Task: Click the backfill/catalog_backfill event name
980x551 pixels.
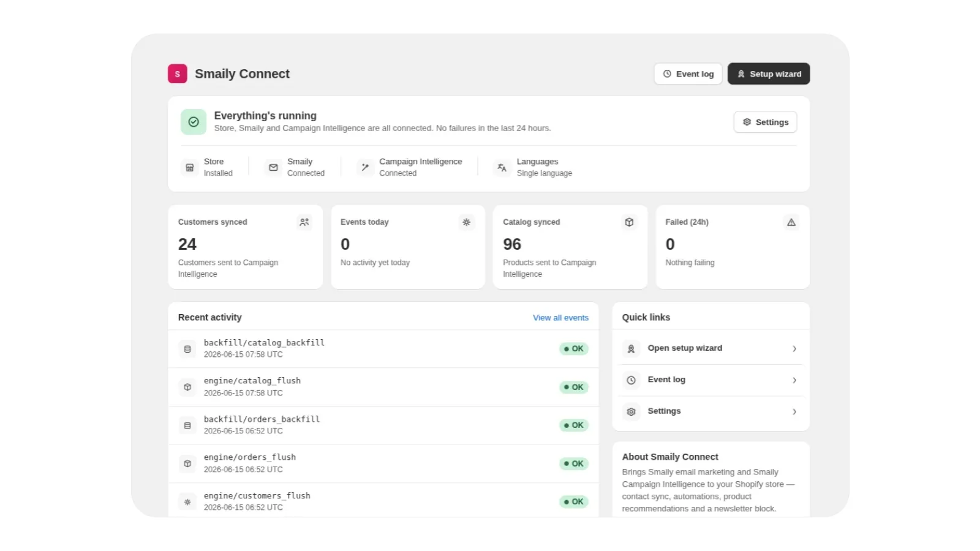Action: click(264, 343)
